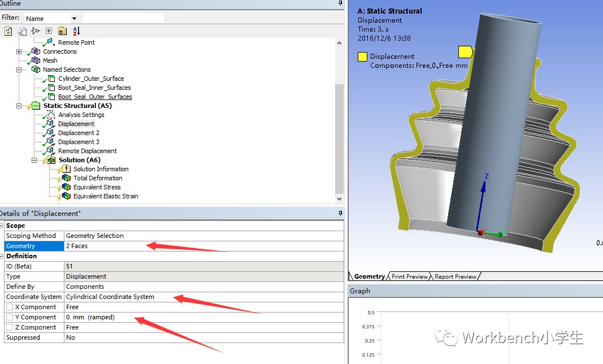Toggle the Z Component checkbox
The width and height of the screenshot is (603, 364).
click(10, 327)
